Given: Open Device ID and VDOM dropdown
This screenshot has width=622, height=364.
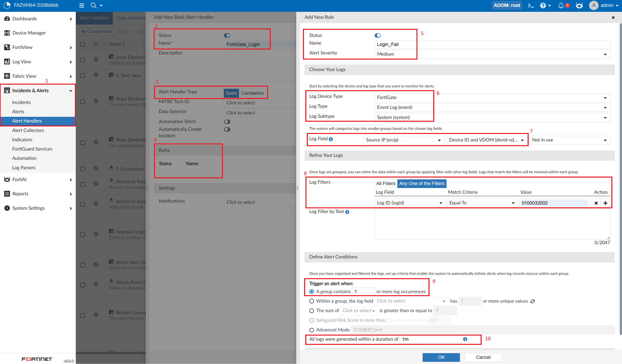Looking at the screenshot, I should (487, 140).
